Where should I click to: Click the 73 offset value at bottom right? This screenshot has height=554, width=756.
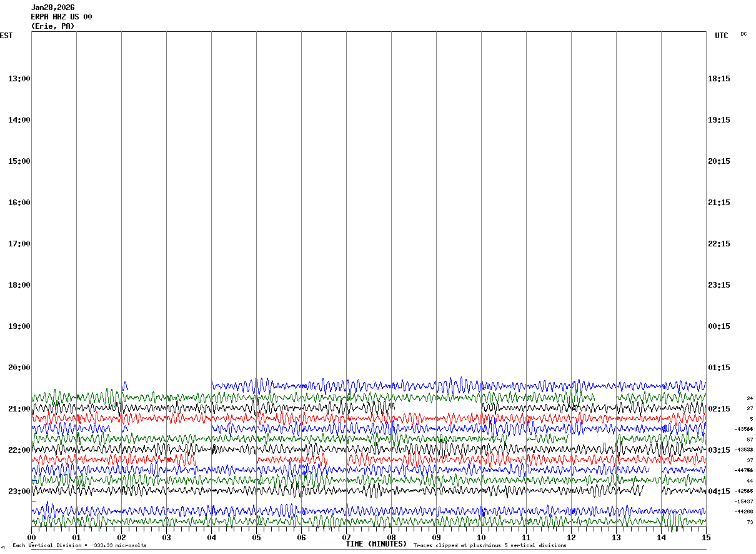pos(750,522)
